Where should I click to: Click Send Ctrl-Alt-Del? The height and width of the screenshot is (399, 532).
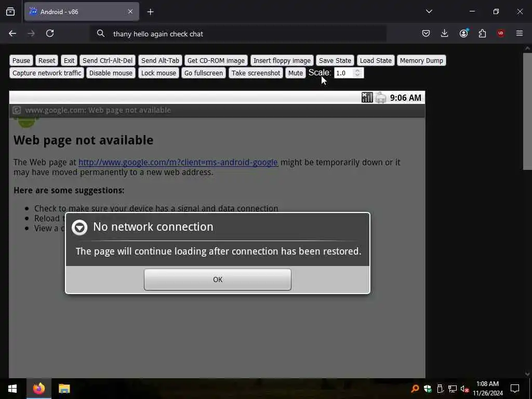(108, 60)
